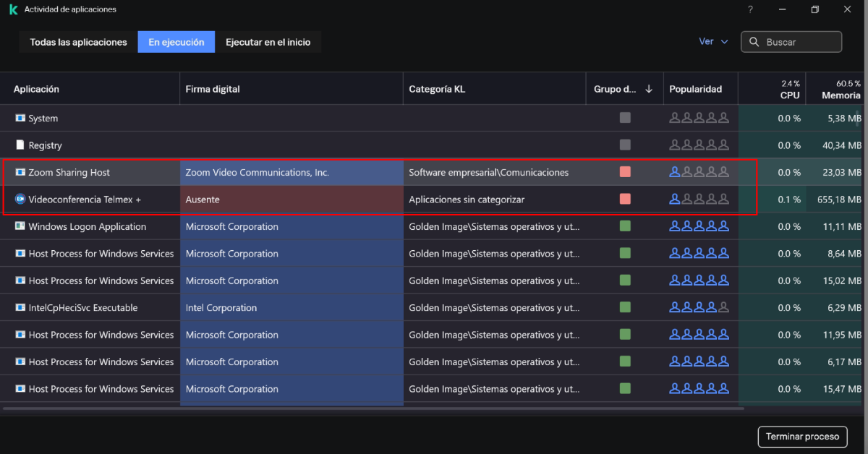Select the En ejecución tab

pyautogui.click(x=176, y=42)
